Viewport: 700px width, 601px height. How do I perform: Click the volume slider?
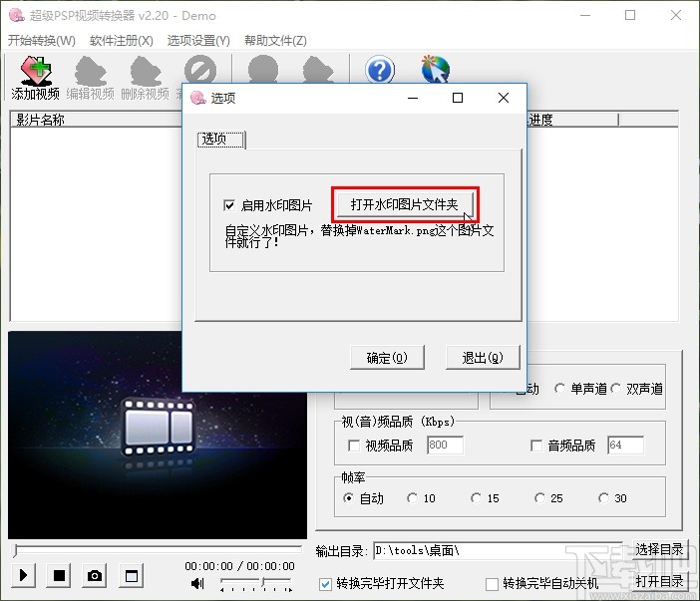coord(256,583)
